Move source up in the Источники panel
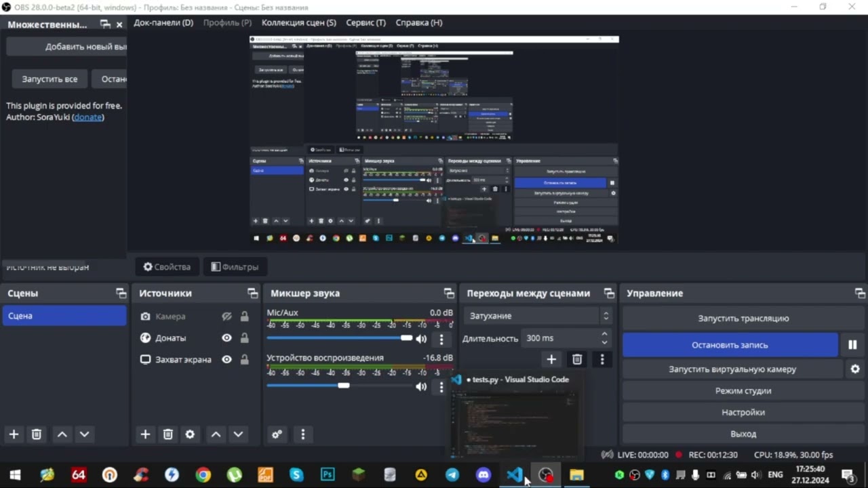 216,434
